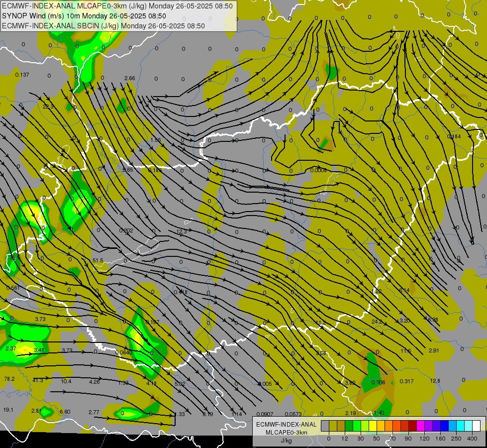Click the legend scale value 250
Screen dimensions: 487x448
(456, 439)
